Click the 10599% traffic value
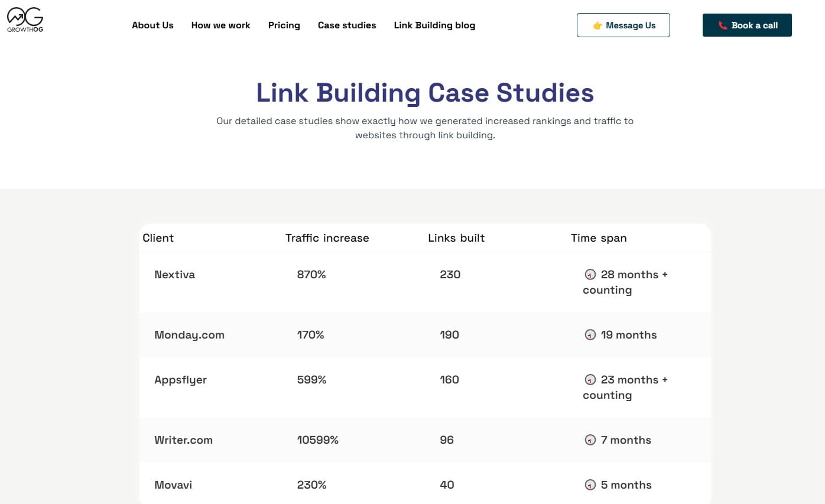The width and height of the screenshot is (825, 504). 317,440
